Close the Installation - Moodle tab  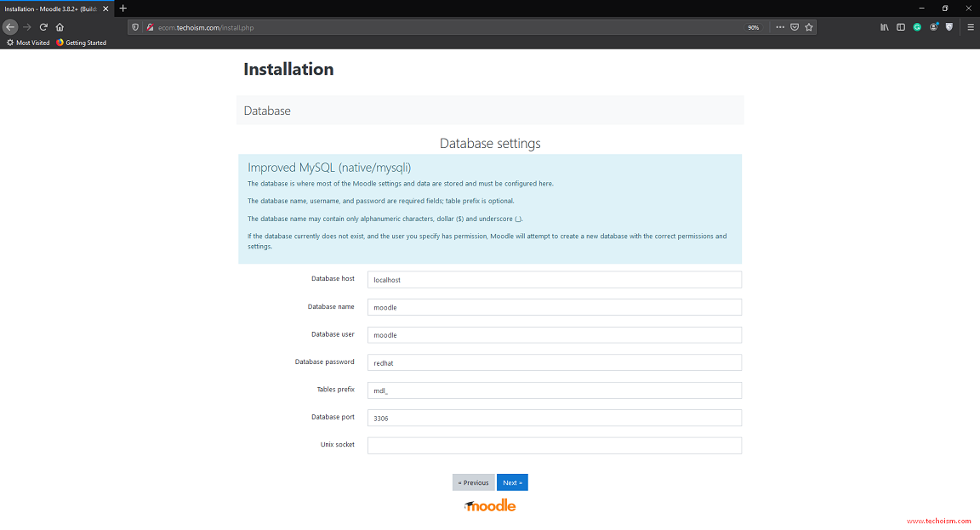[105, 9]
